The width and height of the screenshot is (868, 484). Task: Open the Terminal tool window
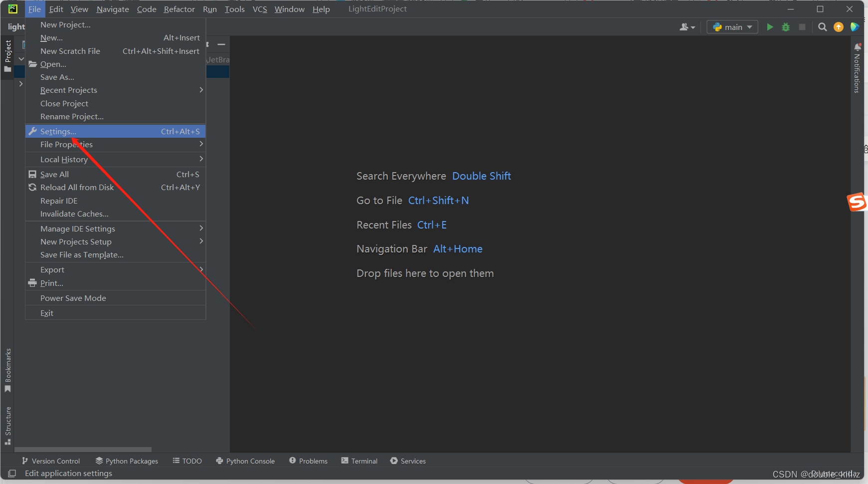click(359, 461)
